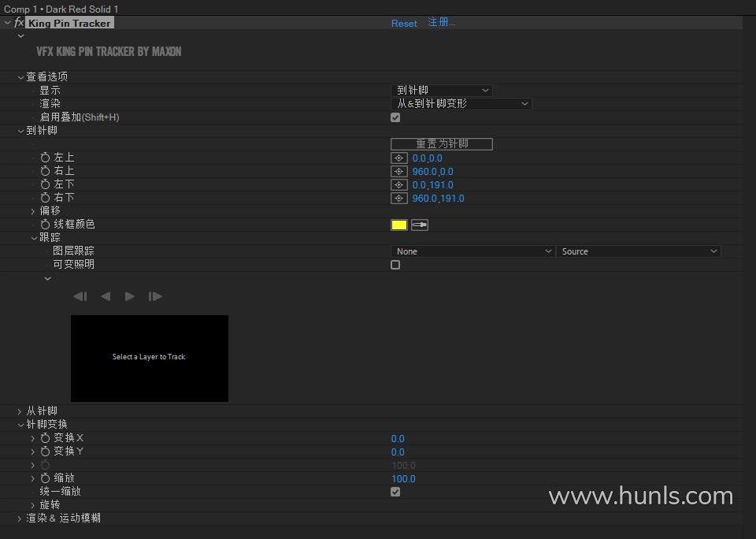Screen dimensions: 756x539
Task: Expand 渲染 & 运动模糊 group
Action: 19,519
